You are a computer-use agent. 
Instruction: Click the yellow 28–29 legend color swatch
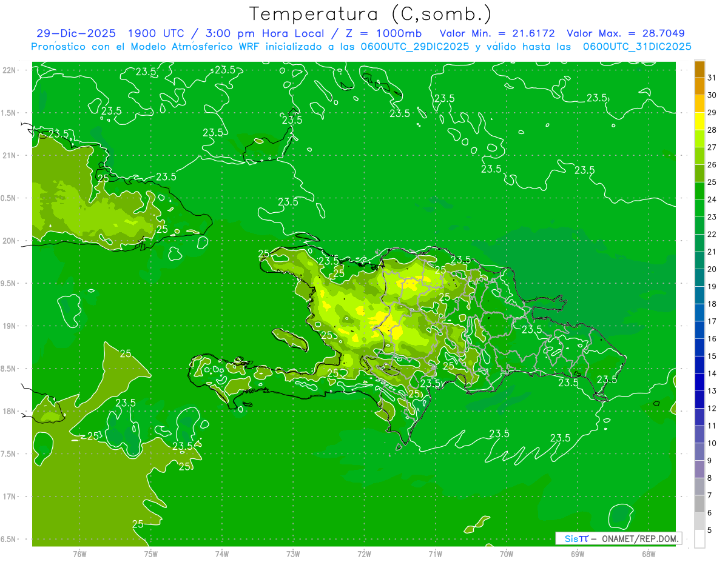click(x=699, y=121)
